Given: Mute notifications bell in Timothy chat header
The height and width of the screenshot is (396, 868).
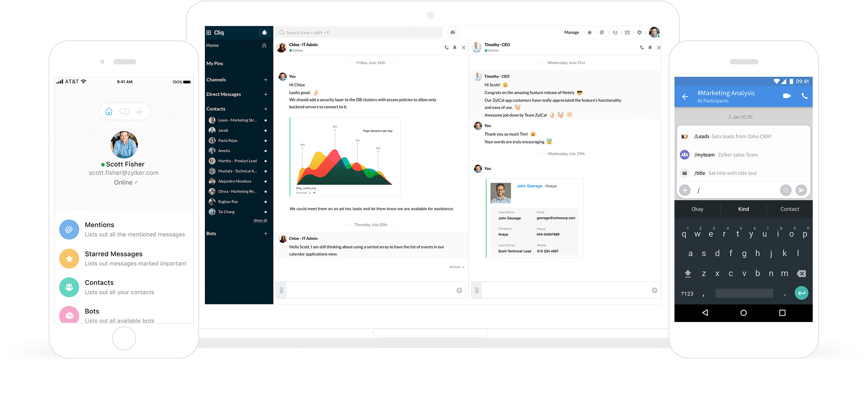Looking at the screenshot, I should click(650, 48).
